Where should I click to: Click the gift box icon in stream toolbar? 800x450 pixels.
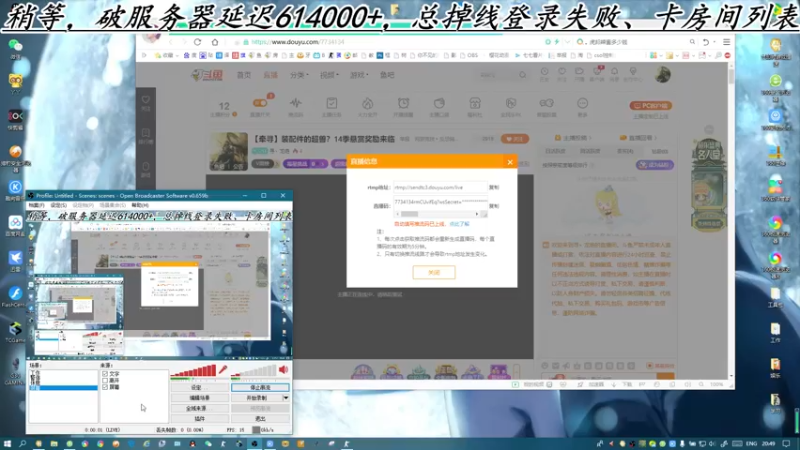(475, 104)
